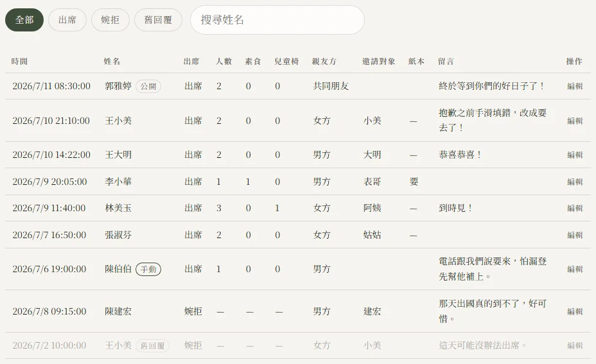The height and width of the screenshot is (364, 596).
Task: Click the 兒童椅 column header
Action: (286, 62)
